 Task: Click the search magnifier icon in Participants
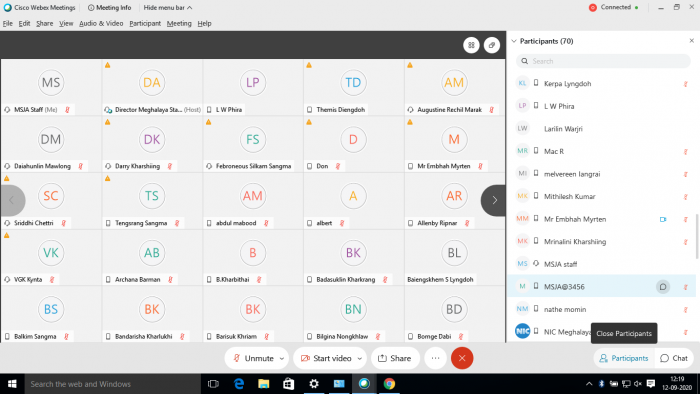[x=525, y=61]
